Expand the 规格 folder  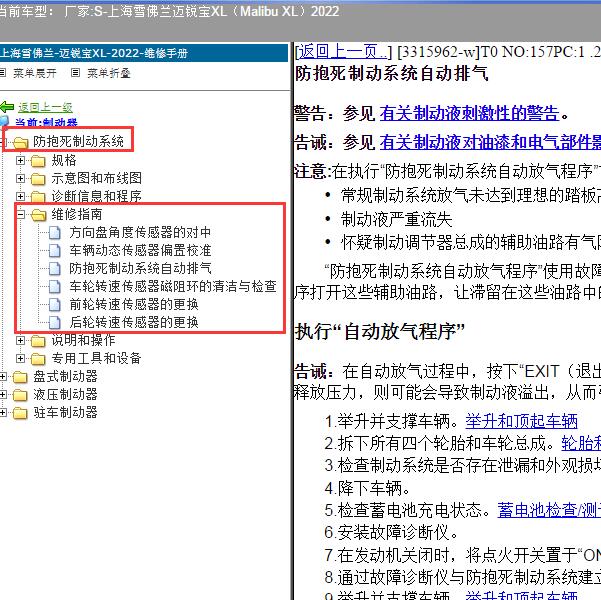pos(20,160)
